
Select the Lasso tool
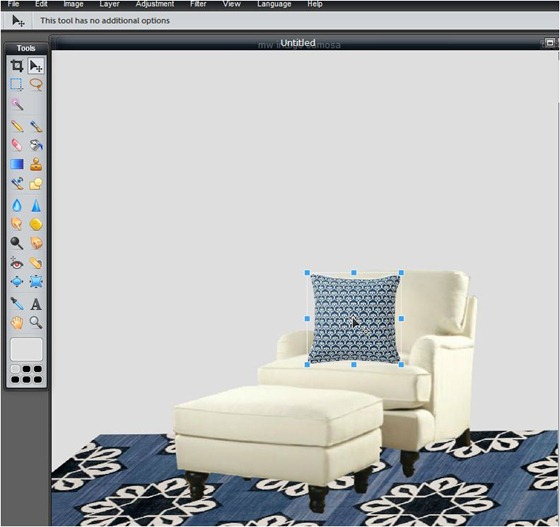36,85
